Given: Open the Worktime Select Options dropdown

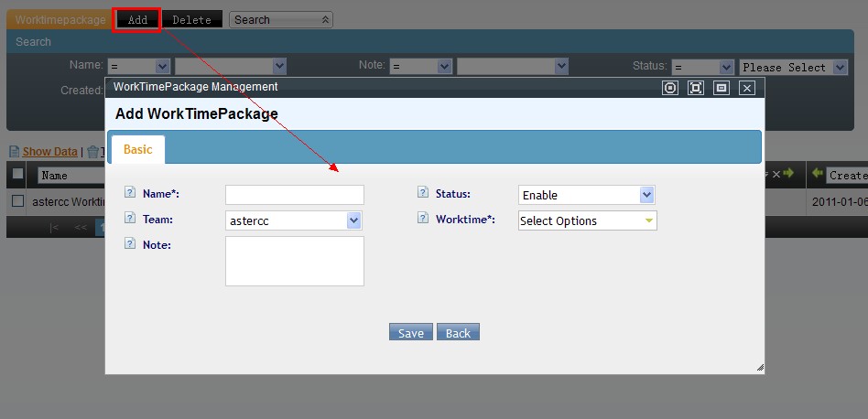Looking at the screenshot, I should tap(587, 220).
